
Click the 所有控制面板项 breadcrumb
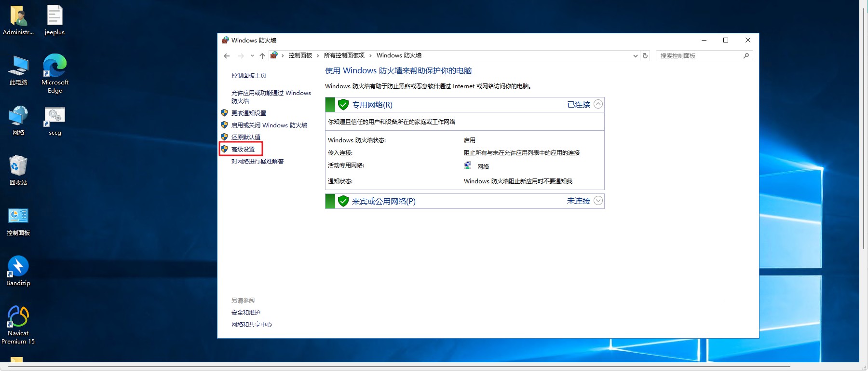pos(344,55)
